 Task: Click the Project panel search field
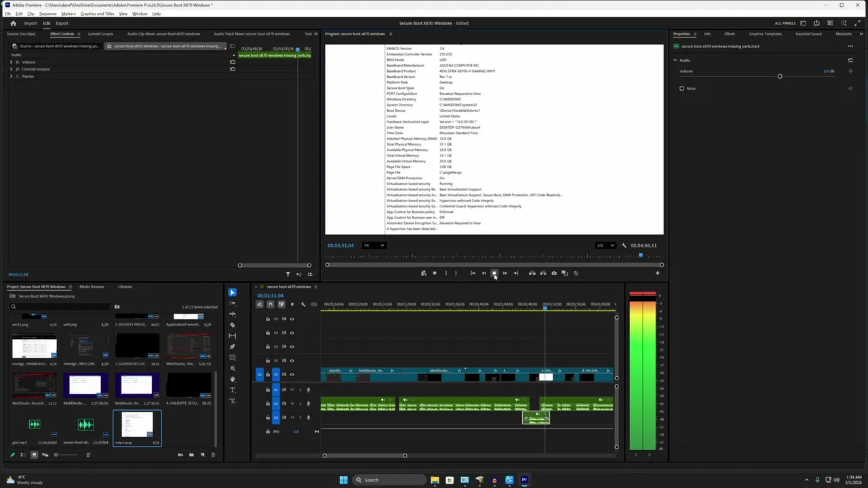pyautogui.click(x=60, y=306)
